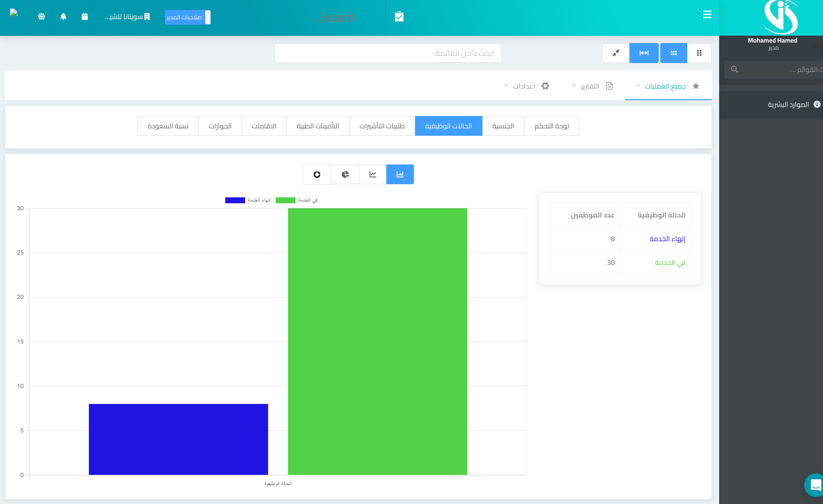The width and height of the screenshot is (823, 504).
Task: Click the clipboard tasks icon
Action: (x=399, y=17)
